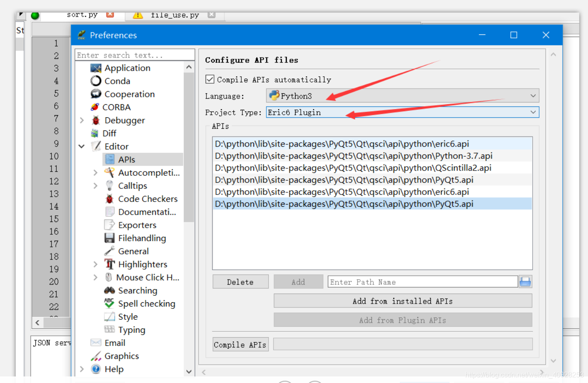Expand the Highlighters subtree
Screen dimensions: 588x383
click(96, 264)
